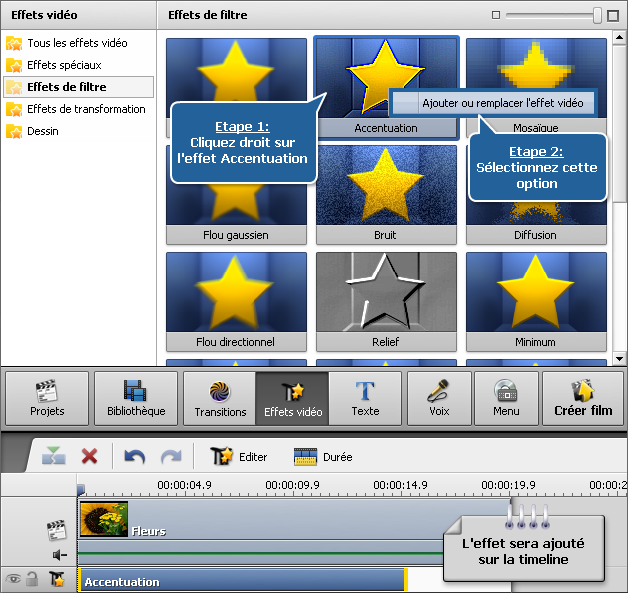The image size is (628, 593).
Task: Click the Durée toolbar button
Action: (x=322, y=457)
